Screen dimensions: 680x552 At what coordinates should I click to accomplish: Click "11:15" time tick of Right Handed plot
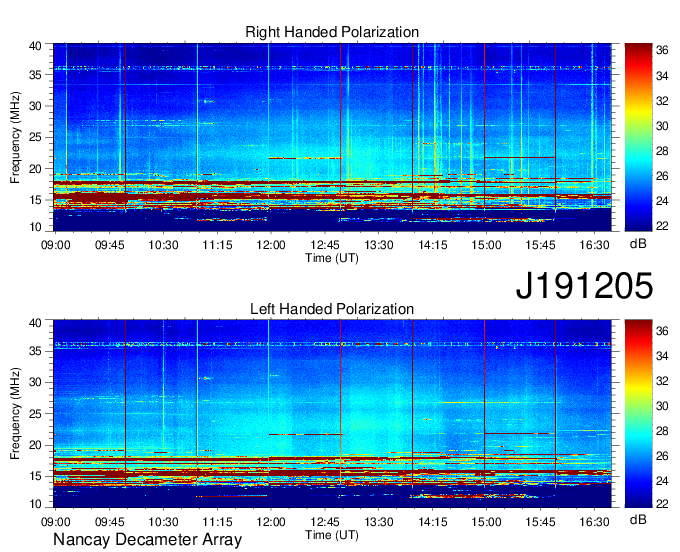click(217, 245)
